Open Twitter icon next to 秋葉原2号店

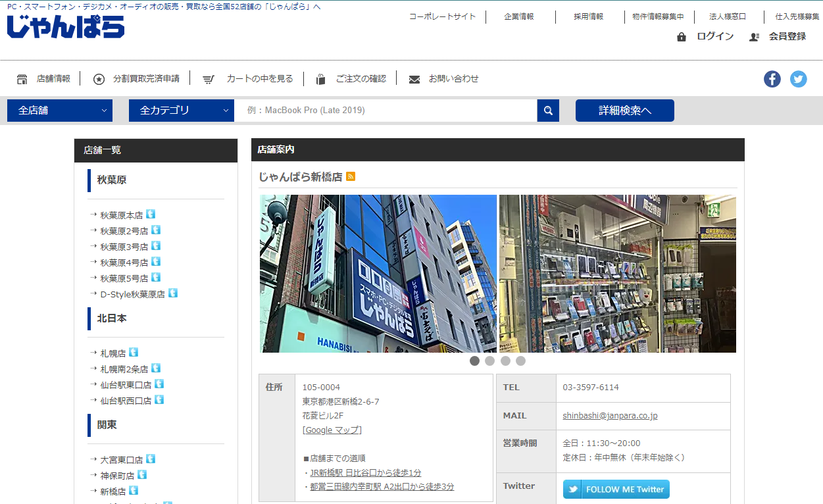coord(156,230)
